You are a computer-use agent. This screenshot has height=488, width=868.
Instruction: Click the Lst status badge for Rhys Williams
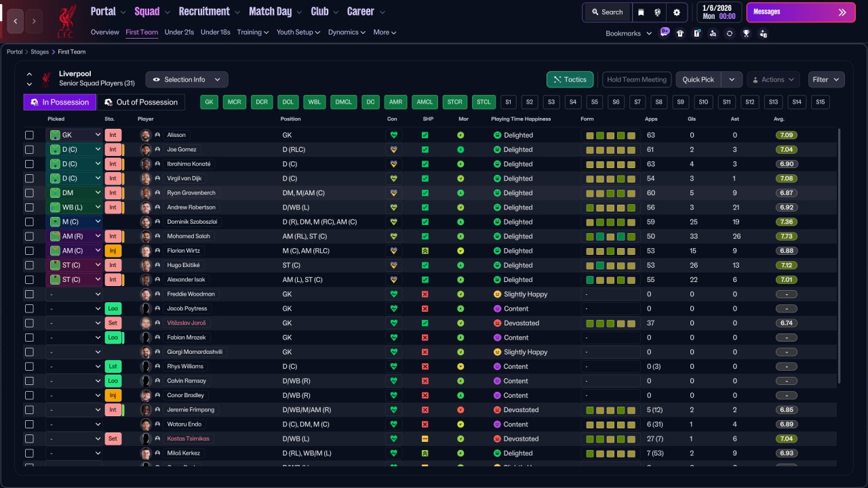(113, 367)
